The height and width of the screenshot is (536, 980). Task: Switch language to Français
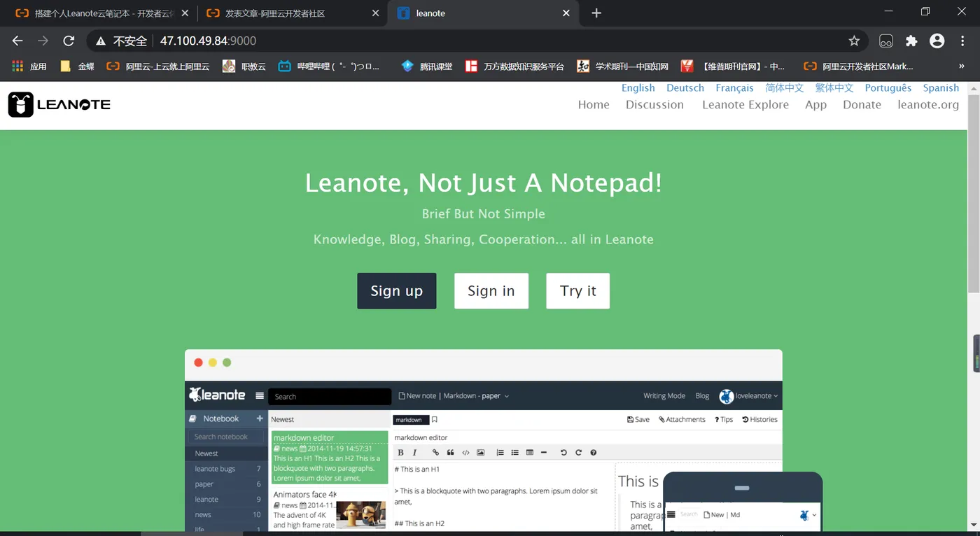734,88
